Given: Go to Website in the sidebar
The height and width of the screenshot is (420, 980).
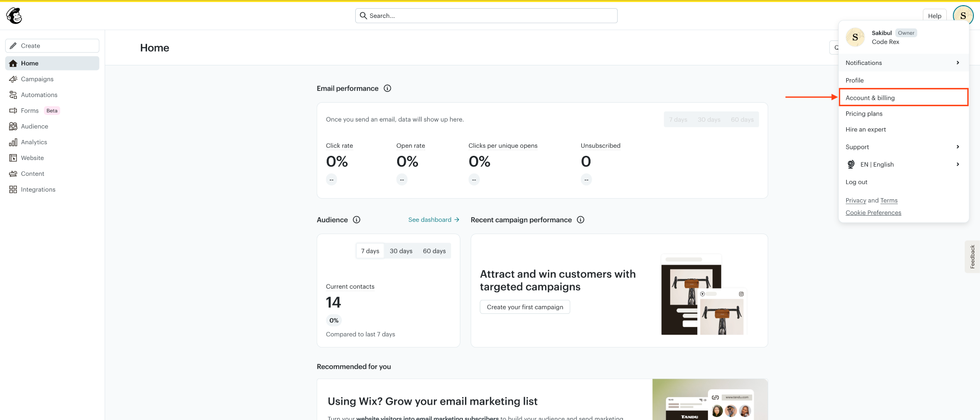Looking at the screenshot, I should (52, 158).
